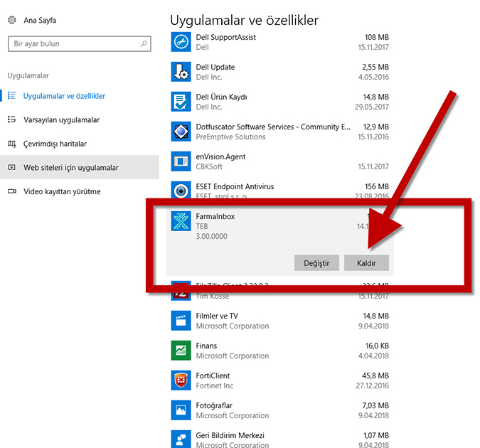480x448 pixels.
Task: Open Çevrimdışı haritalar section
Action: 55,144
